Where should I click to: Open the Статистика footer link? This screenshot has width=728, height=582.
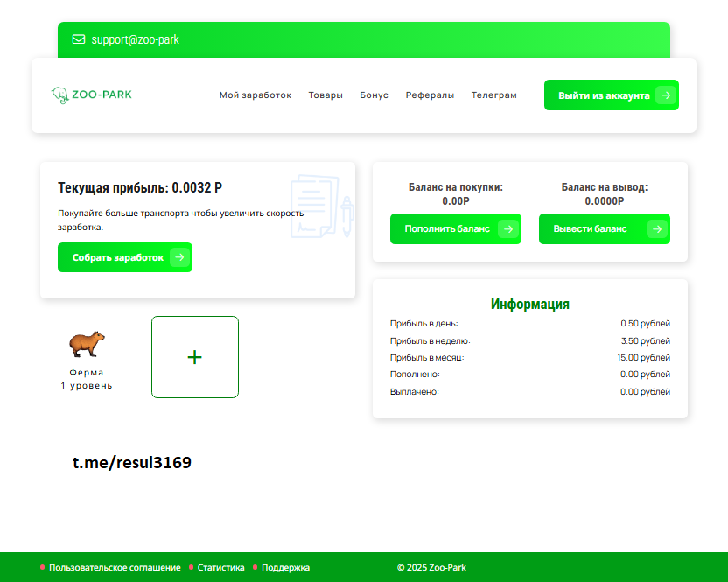[x=221, y=568]
